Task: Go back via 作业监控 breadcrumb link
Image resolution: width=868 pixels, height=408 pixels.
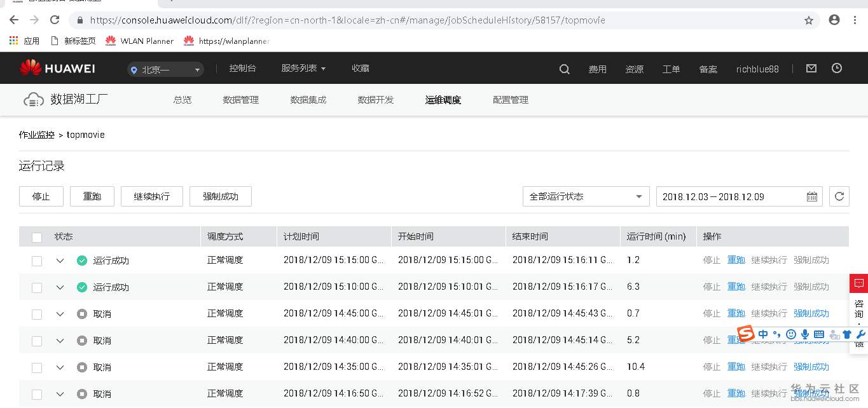Action: point(36,135)
